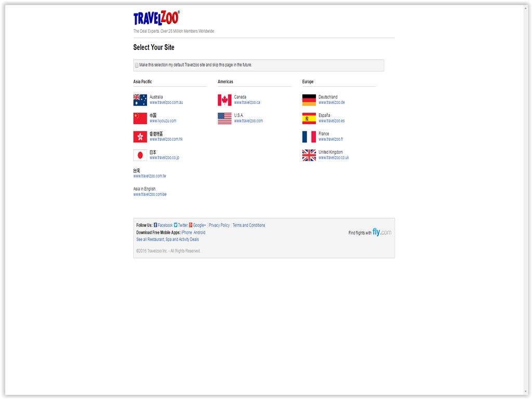532x399 pixels.
Task: Select the China flag icon
Action: pos(140,118)
